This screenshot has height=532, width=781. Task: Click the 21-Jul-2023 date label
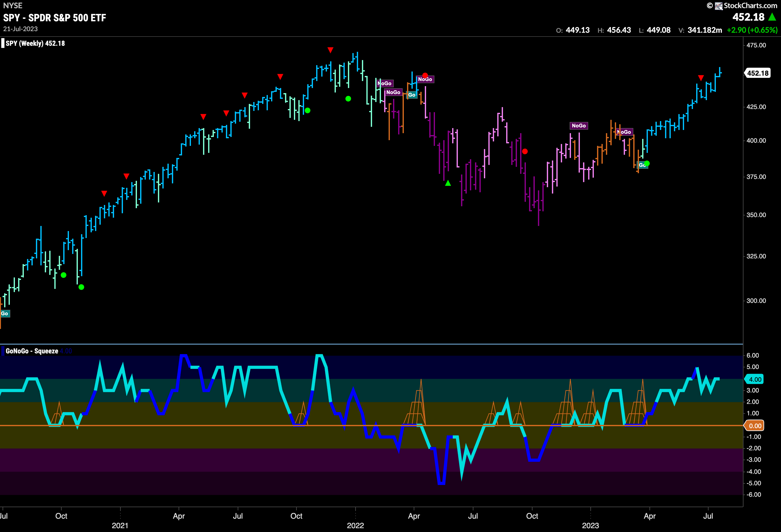click(21, 29)
